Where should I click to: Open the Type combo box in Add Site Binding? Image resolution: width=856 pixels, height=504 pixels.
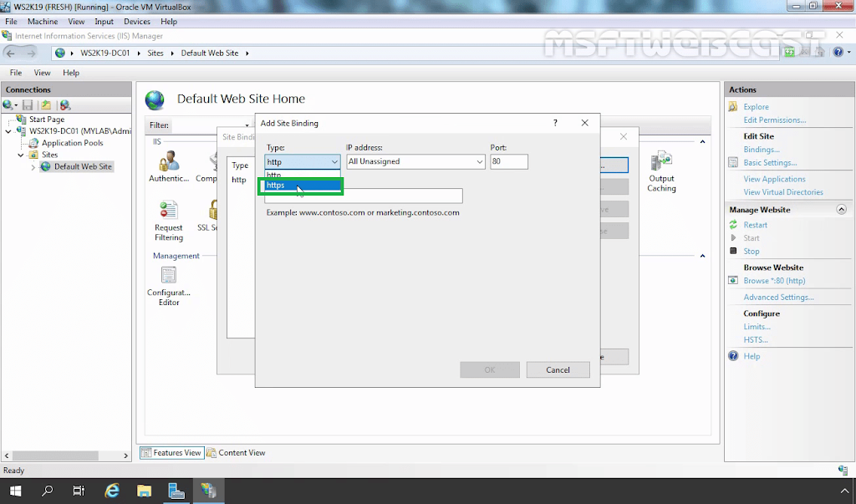point(303,161)
